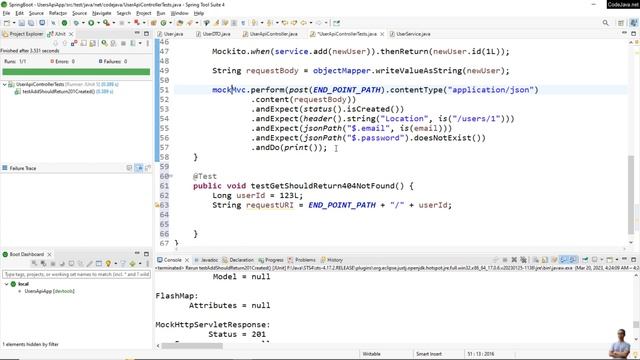
Task: Click Boot Dashboard start/restart icon
Action: coord(35,263)
